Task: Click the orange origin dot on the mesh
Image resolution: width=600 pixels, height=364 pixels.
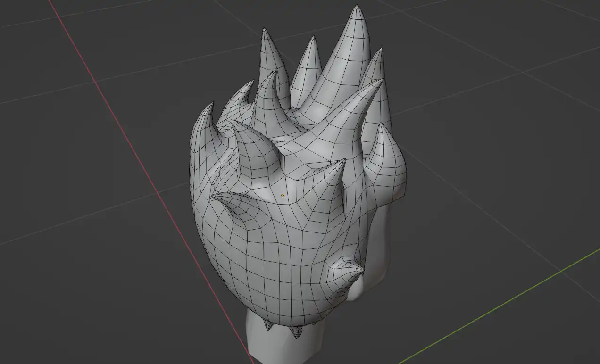Action: (283, 195)
